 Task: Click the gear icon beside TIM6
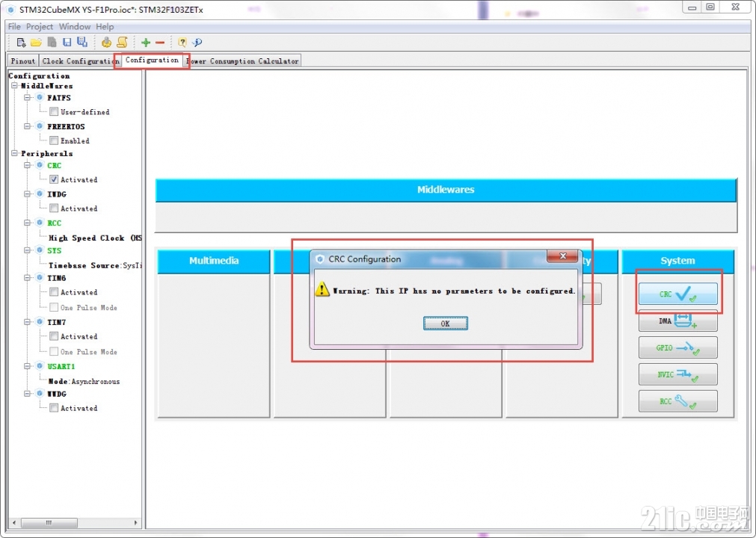[x=40, y=278]
